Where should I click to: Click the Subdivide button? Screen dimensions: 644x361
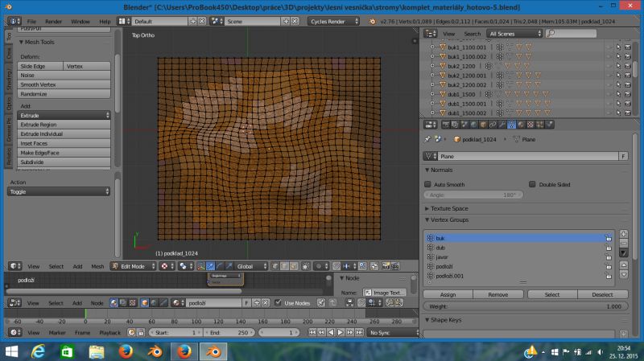[x=64, y=162]
